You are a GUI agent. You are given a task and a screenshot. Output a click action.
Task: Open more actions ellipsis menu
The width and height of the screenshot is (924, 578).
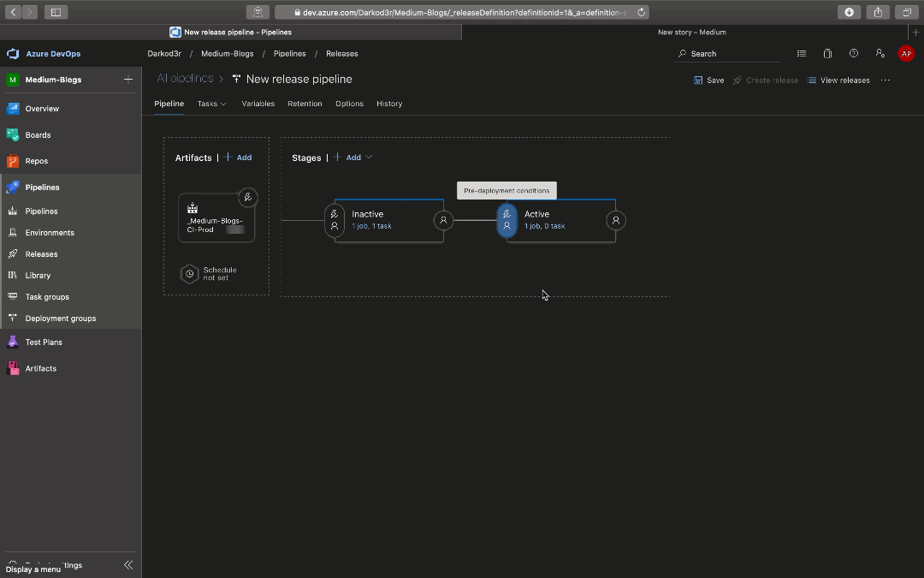coord(885,80)
